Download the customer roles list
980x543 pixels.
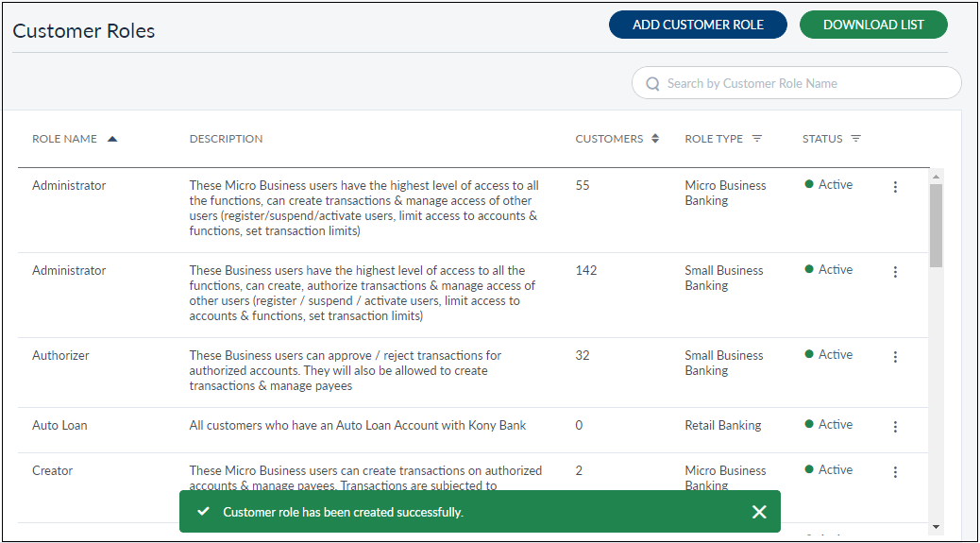pyautogui.click(x=873, y=25)
